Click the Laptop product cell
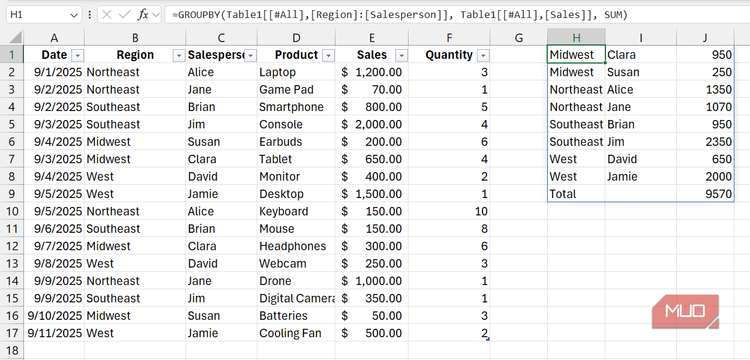This screenshot has width=750, height=360. tap(297, 72)
